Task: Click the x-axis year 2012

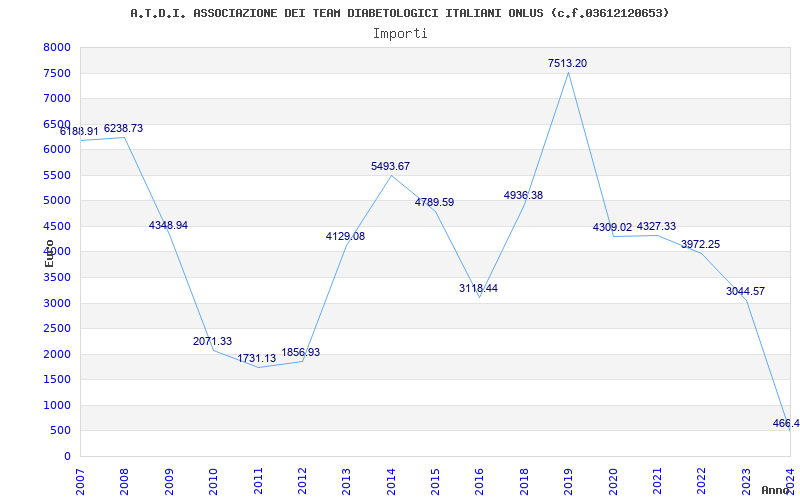Action: tap(302, 482)
